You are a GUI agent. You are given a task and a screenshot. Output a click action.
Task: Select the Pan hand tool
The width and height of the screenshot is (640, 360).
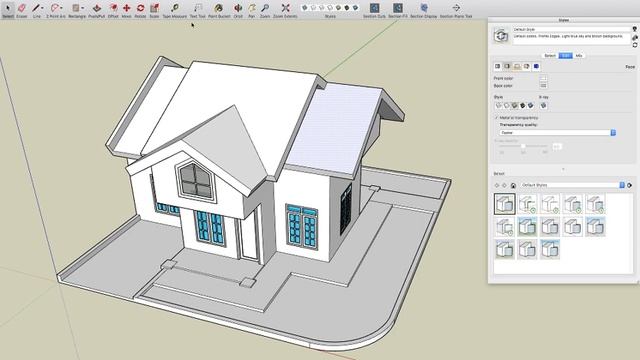[252, 8]
